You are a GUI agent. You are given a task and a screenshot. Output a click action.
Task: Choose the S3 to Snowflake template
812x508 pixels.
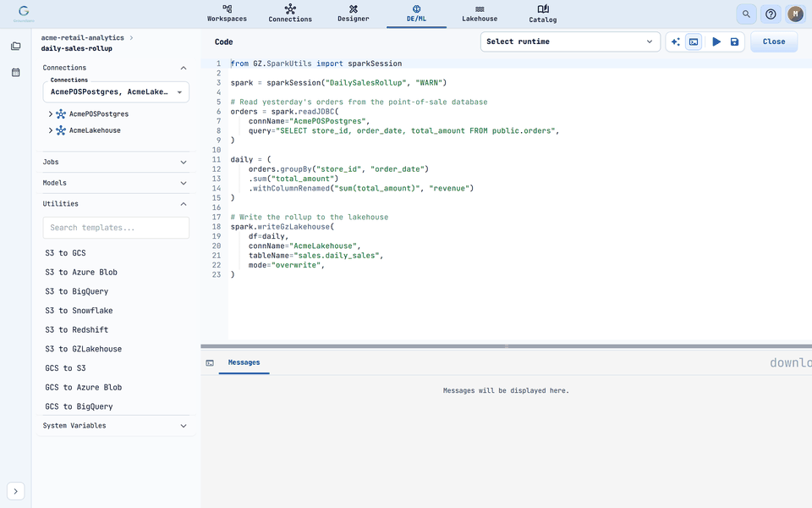click(x=79, y=311)
